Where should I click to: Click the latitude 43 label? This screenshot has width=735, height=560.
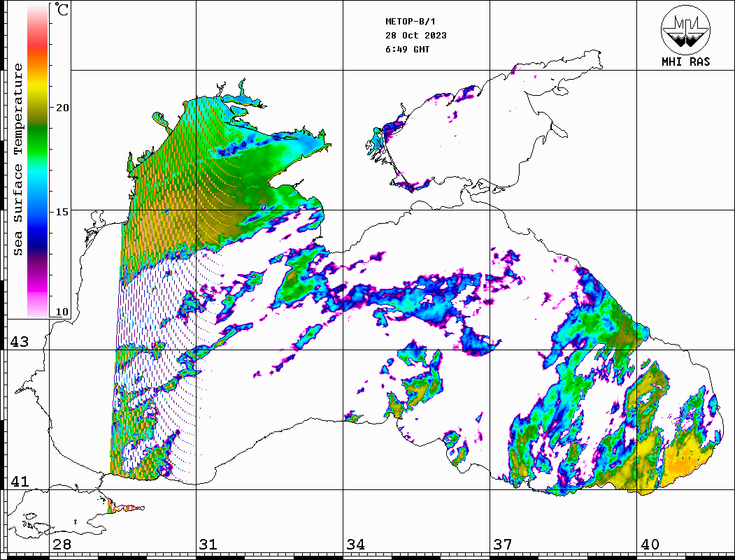tap(19, 342)
